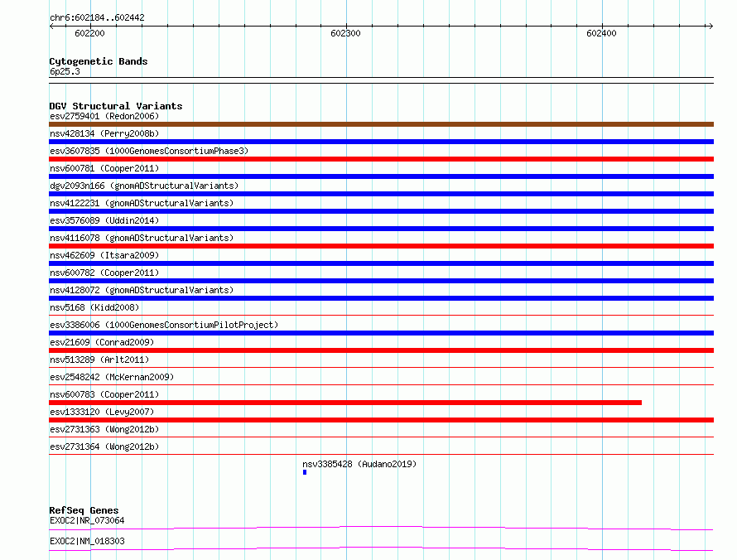Click the 602300 ruler position label
The width and height of the screenshot is (737, 560).
[345, 33]
